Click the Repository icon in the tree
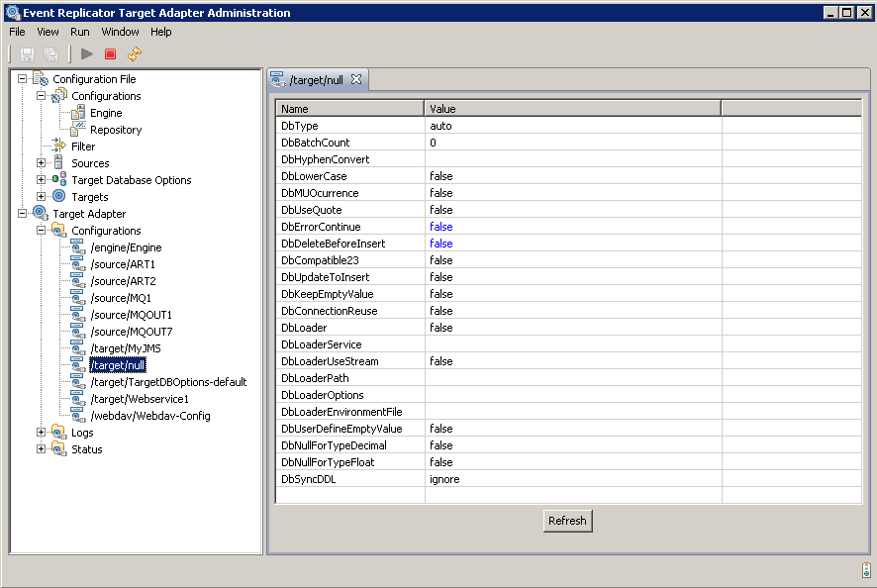The height and width of the screenshot is (588, 877). tap(78, 130)
